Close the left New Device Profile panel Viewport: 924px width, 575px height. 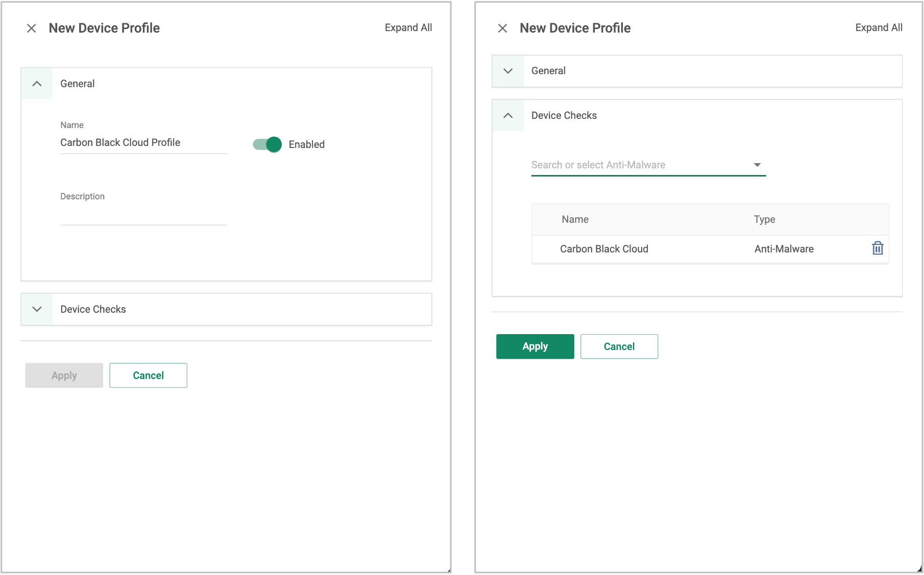[x=32, y=28]
